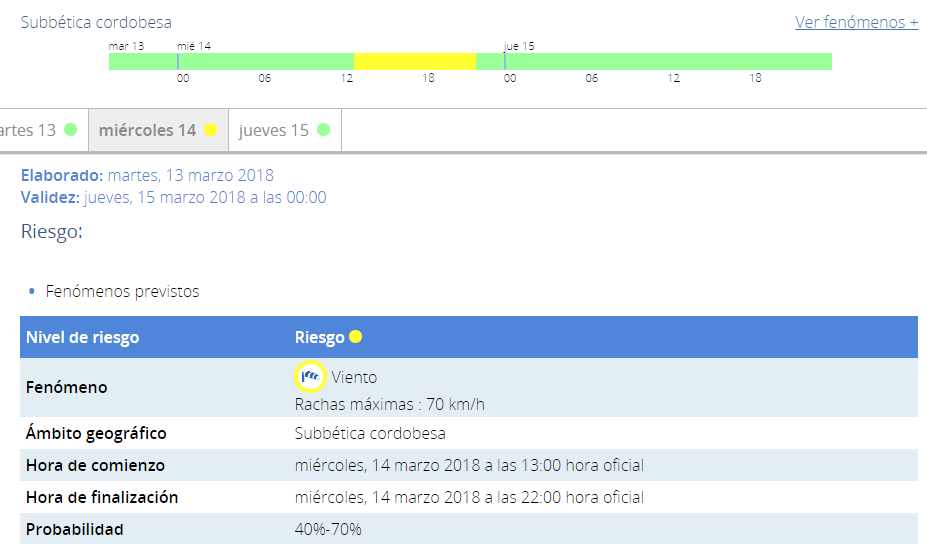Click the 'Nivel de riesgo' table header
This screenshot has width=927, height=544.
(x=83, y=337)
